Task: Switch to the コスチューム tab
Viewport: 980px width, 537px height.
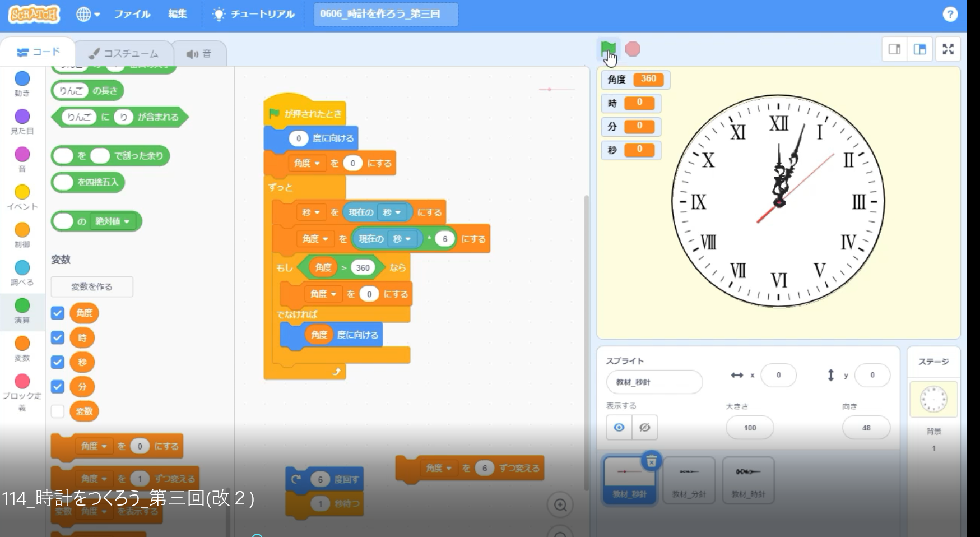Action: pos(124,53)
